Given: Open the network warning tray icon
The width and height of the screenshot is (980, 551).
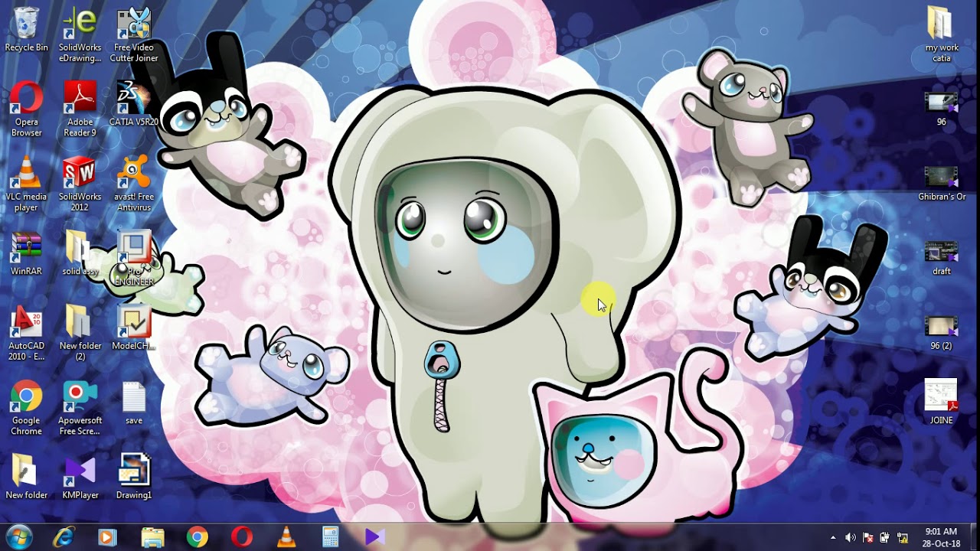Looking at the screenshot, I should [903, 538].
